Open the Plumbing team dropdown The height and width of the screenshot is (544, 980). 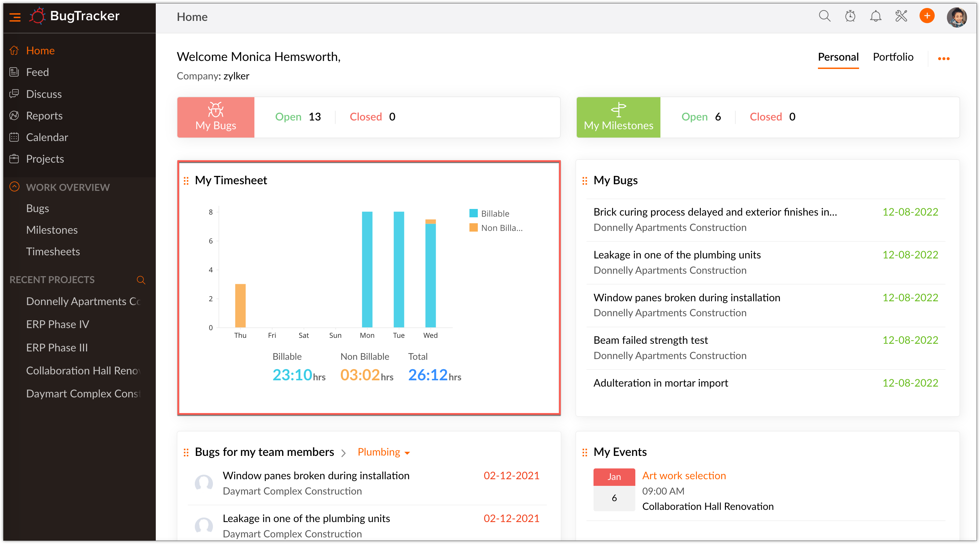(x=383, y=452)
